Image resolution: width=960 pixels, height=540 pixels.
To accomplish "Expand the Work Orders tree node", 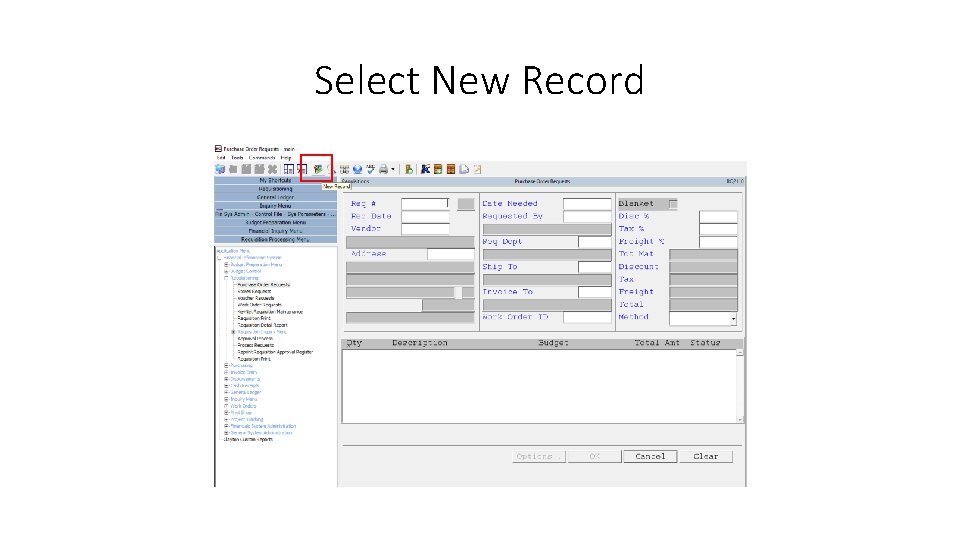I will (x=227, y=406).
